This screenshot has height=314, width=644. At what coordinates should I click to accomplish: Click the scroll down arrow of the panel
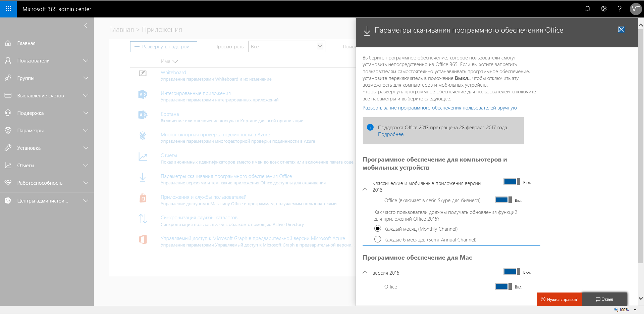point(641,298)
